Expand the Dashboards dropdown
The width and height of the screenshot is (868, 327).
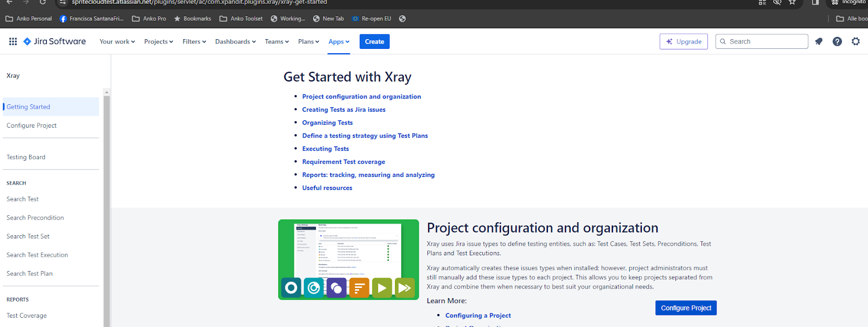(235, 41)
